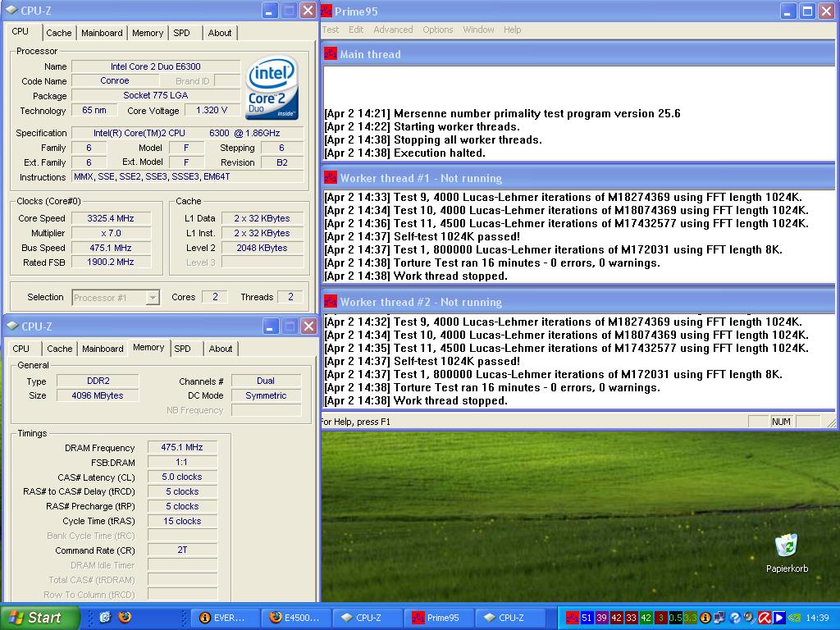Click the Intel Core 2 Duo logo

272,87
